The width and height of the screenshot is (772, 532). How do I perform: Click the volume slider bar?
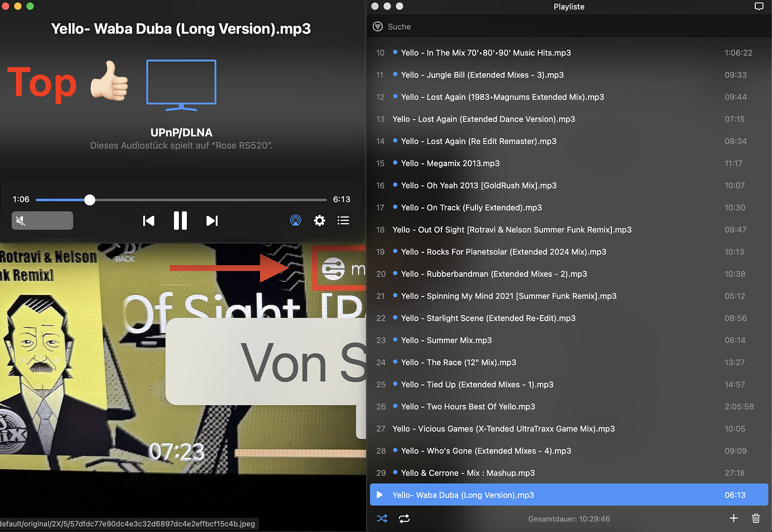[43, 220]
